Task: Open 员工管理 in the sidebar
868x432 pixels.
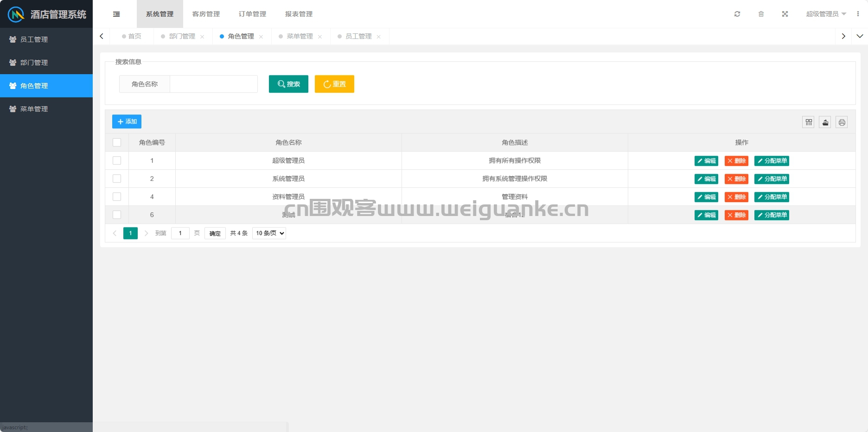Action: tap(46, 39)
